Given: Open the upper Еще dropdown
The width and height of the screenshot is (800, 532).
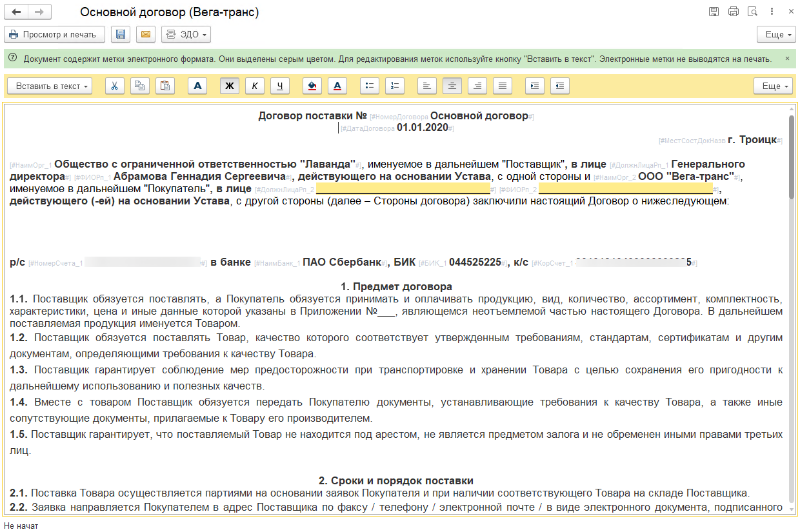Looking at the screenshot, I should point(776,34).
